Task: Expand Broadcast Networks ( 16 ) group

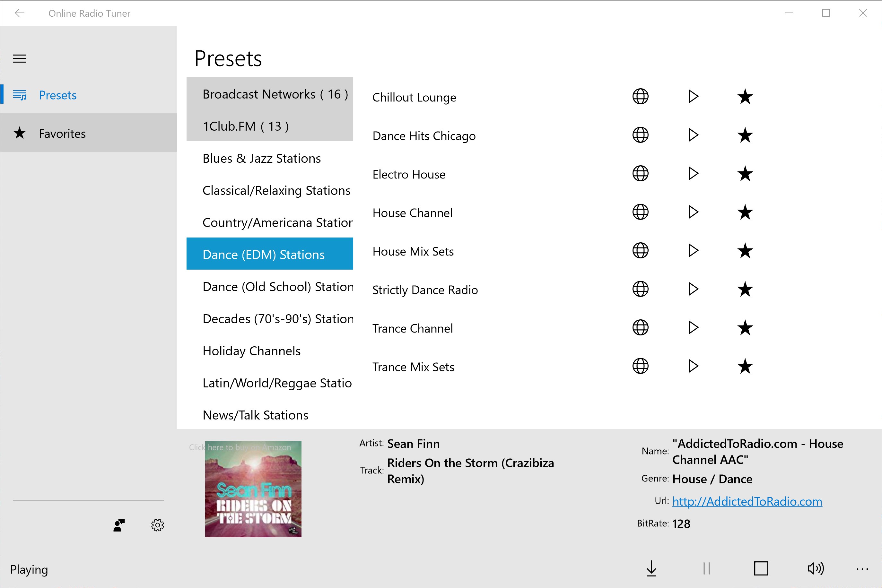Action: pyautogui.click(x=275, y=94)
